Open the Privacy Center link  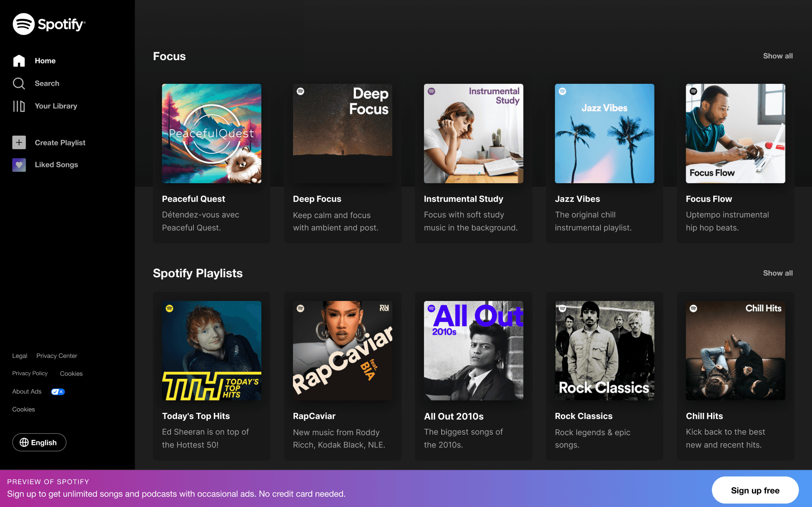pyautogui.click(x=57, y=356)
